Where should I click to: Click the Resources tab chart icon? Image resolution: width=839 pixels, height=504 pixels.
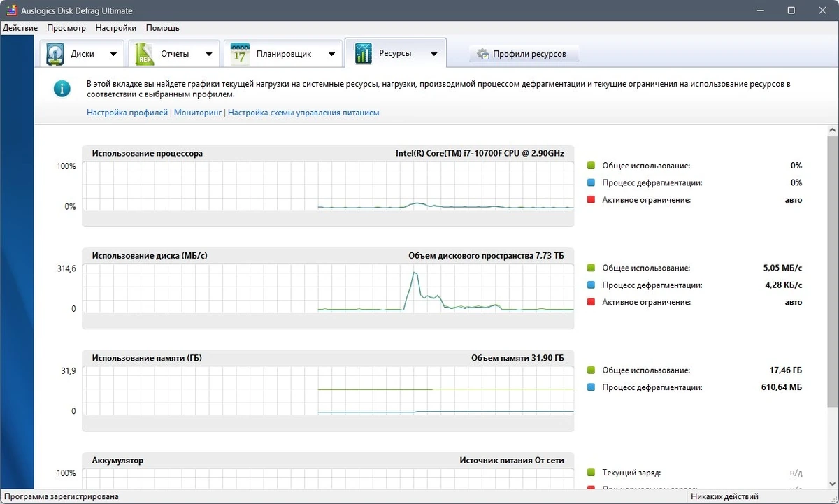click(x=363, y=53)
